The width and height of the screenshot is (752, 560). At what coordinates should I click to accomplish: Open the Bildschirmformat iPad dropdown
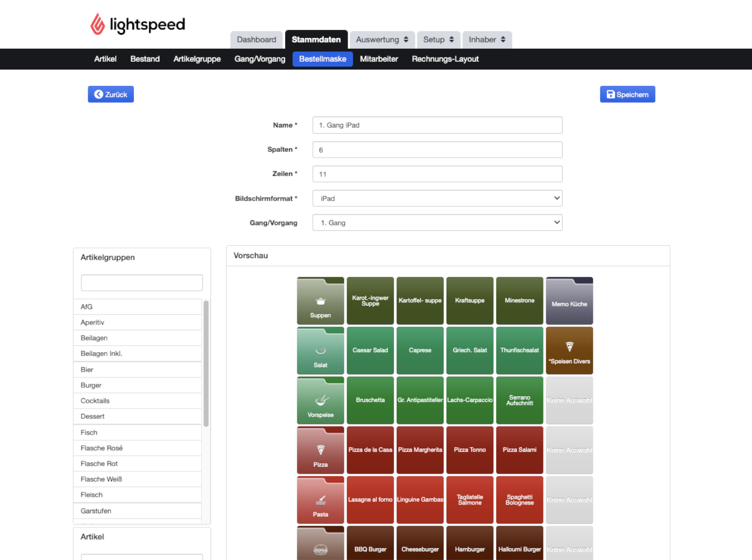coord(437,199)
